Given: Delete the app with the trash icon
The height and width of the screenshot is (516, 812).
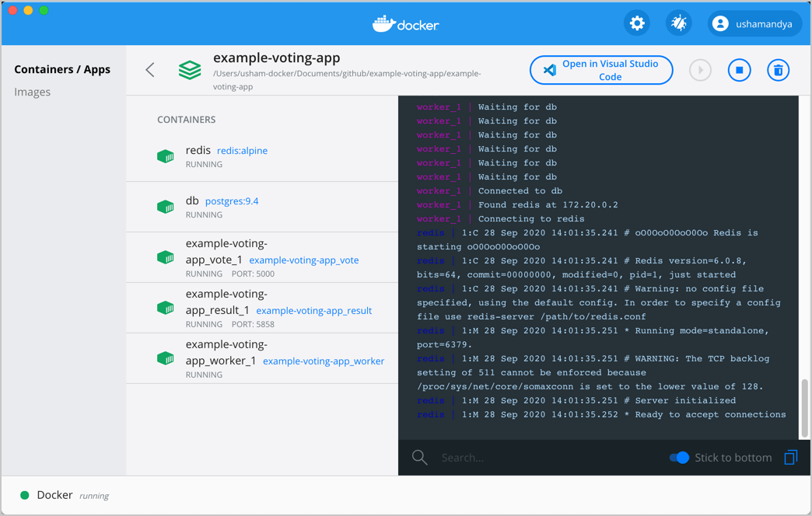Looking at the screenshot, I should coord(778,69).
